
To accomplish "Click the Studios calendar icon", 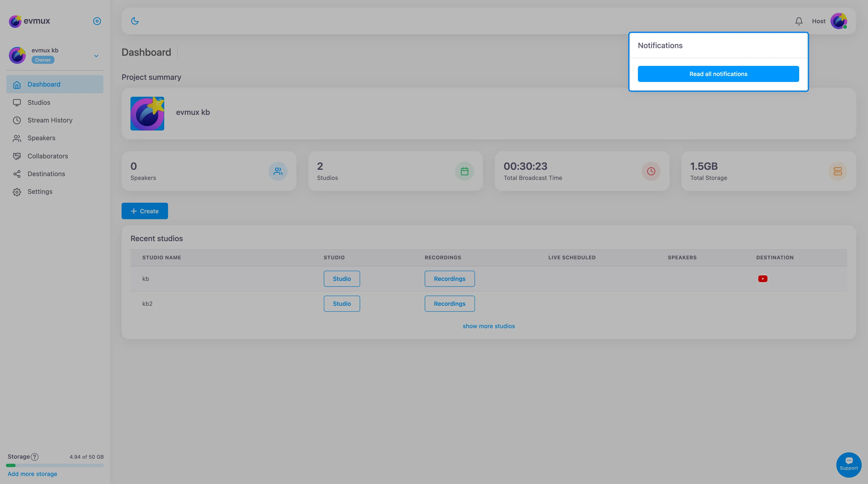I will 464,171.
